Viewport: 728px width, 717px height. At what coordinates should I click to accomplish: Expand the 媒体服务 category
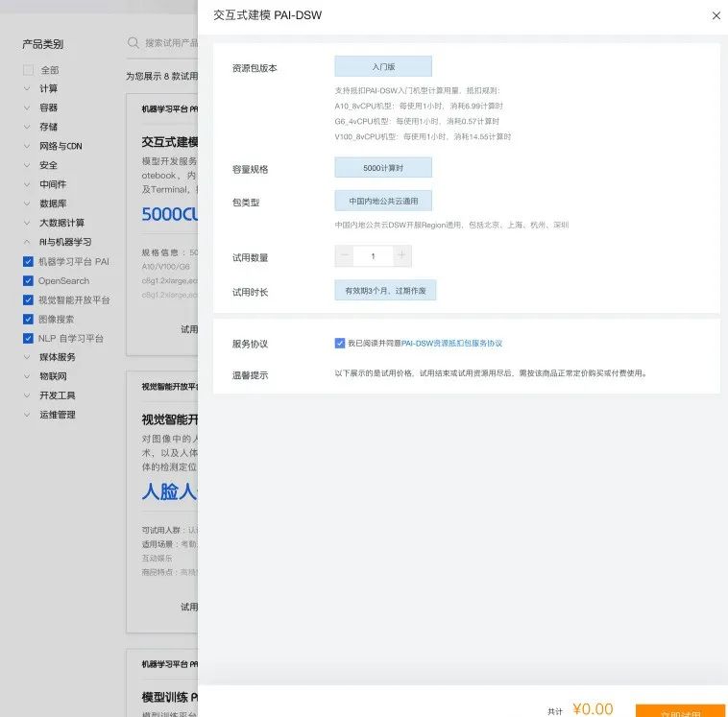tap(27, 357)
